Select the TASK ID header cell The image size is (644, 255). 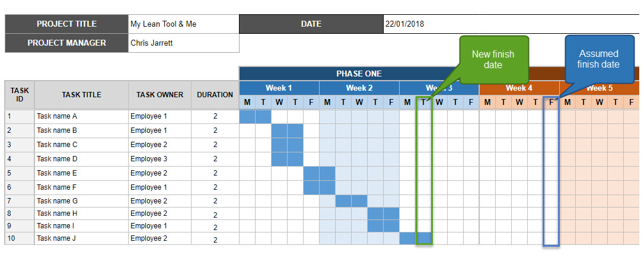click(20, 95)
